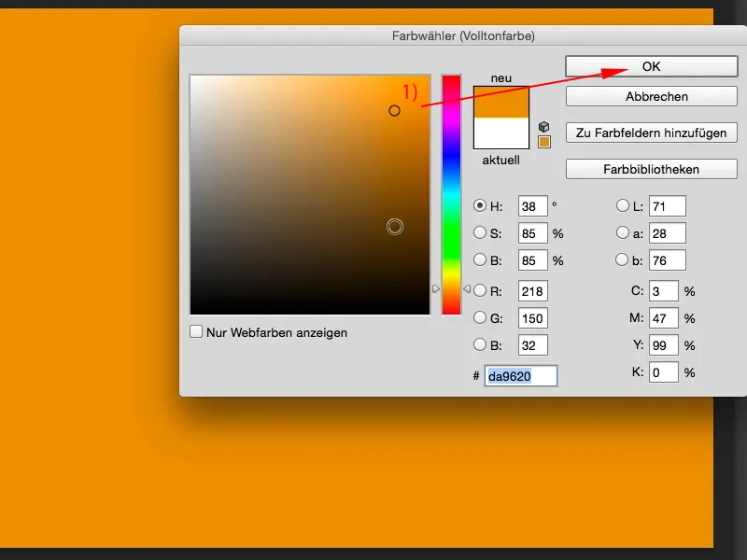Click the small web-safe color swatch
Screen dimensions: 747x560
click(544, 142)
